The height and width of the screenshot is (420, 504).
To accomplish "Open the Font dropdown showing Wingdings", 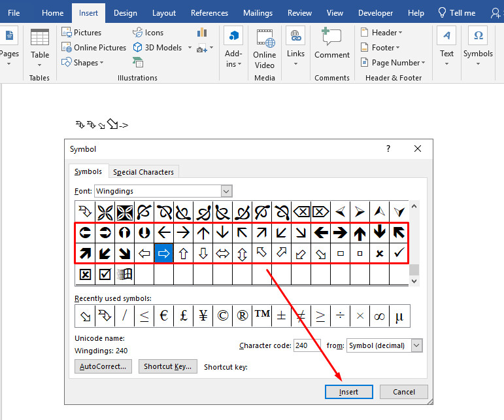I will click(226, 191).
